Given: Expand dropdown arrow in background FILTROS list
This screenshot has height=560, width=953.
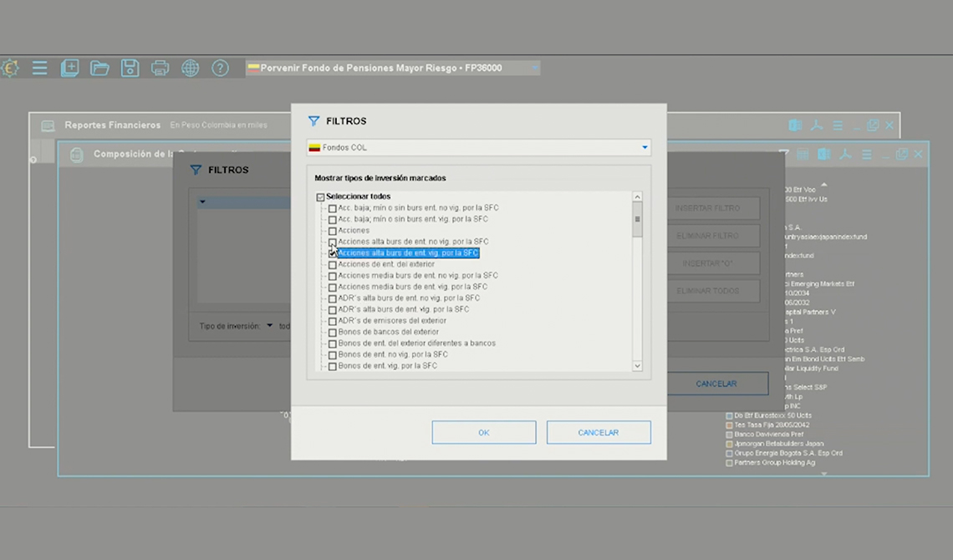Looking at the screenshot, I should pos(202,202).
